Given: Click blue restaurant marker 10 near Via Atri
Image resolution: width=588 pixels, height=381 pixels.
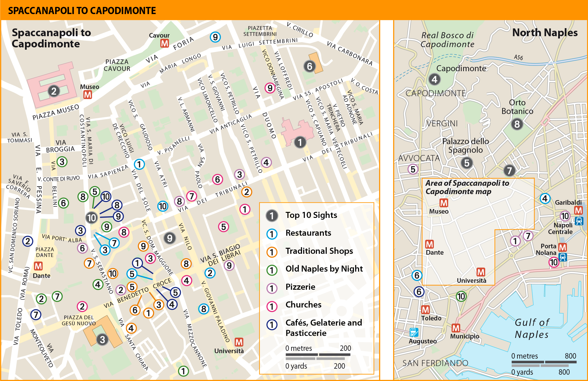Looking at the screenshot, I should pyautogui.click(x=163, y=206).
